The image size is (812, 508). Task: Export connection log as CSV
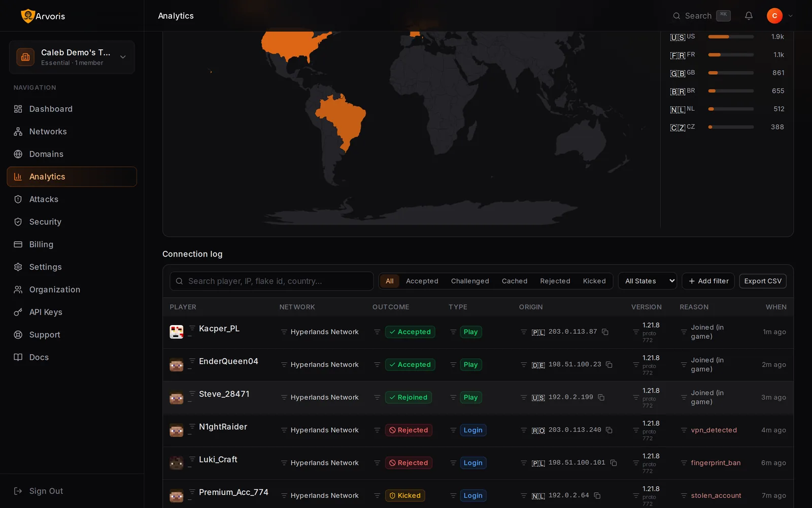763,281
